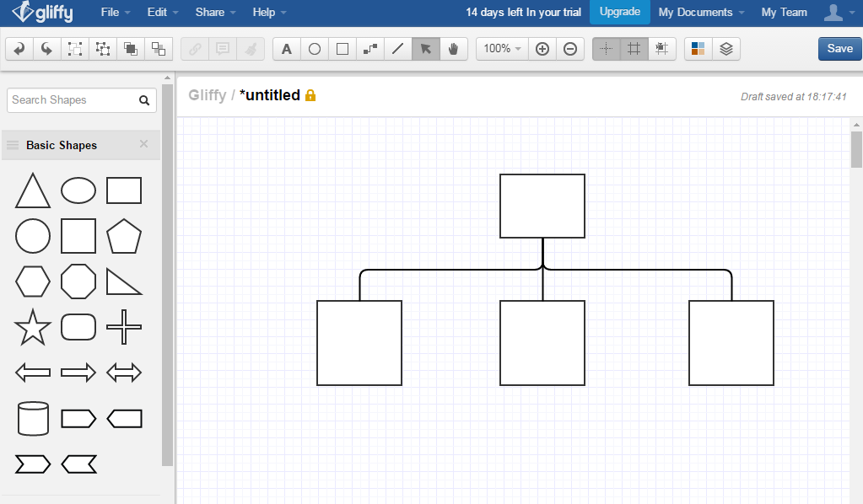This screenshot has width=863, height=504.
Task: Pick the triangle shape
Action: pos(33,190)
